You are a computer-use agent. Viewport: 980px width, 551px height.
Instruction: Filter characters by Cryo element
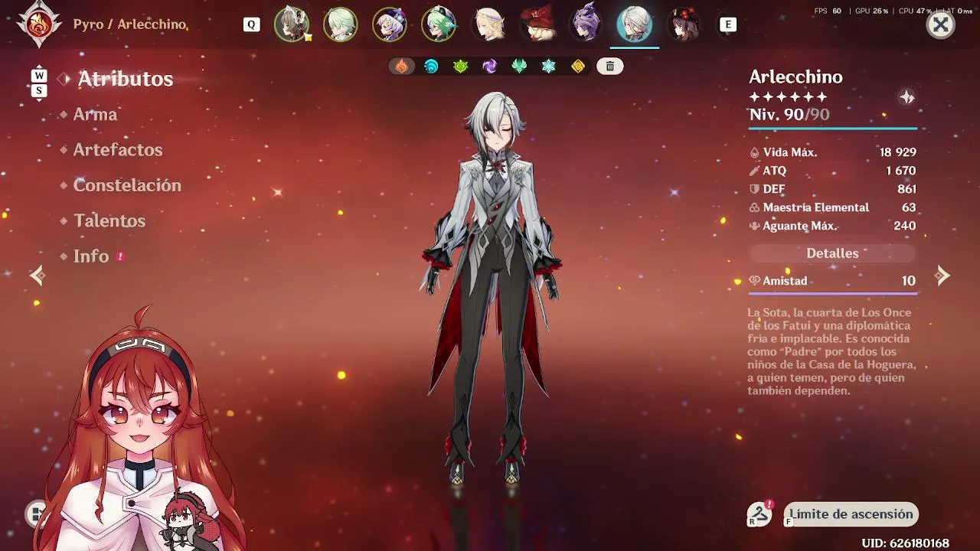[x=548, y=67]
